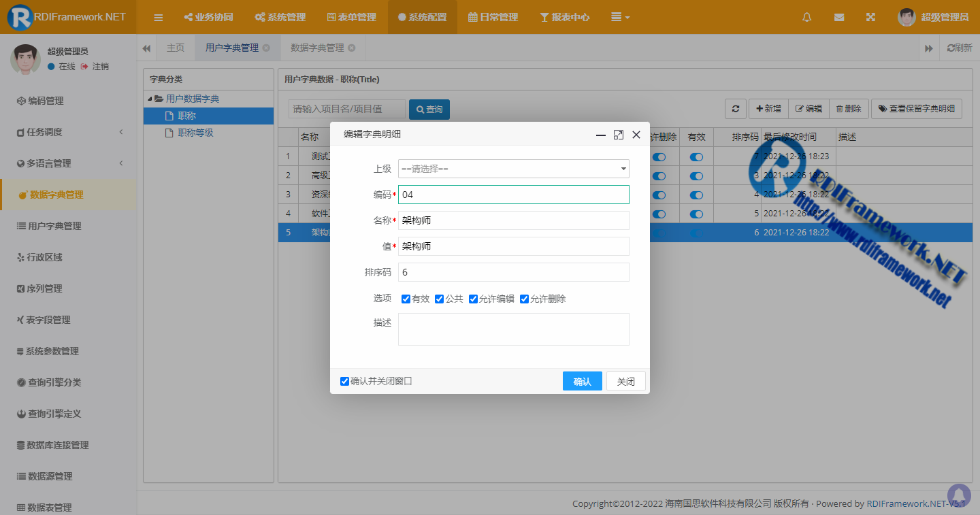Click the floating bell icon at bottom right

coord(959,495)
